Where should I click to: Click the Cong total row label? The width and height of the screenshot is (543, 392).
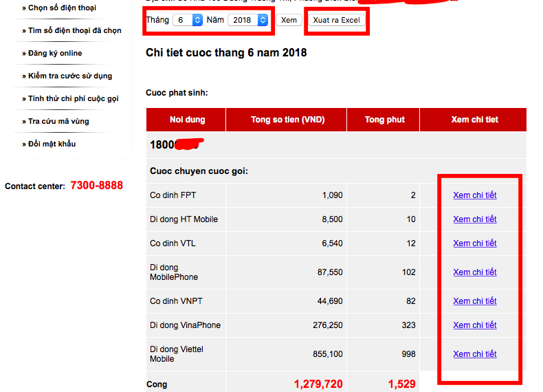(x=157, y=384)
